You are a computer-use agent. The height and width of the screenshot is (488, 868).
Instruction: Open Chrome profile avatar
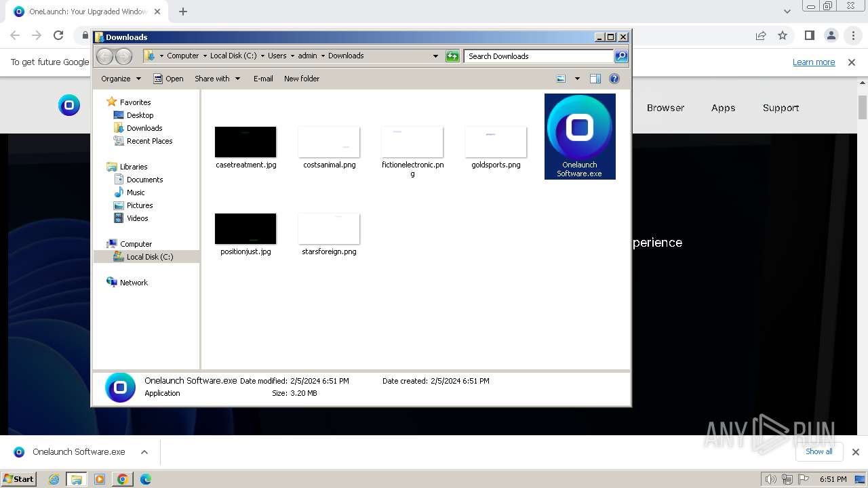click(831, 36)
